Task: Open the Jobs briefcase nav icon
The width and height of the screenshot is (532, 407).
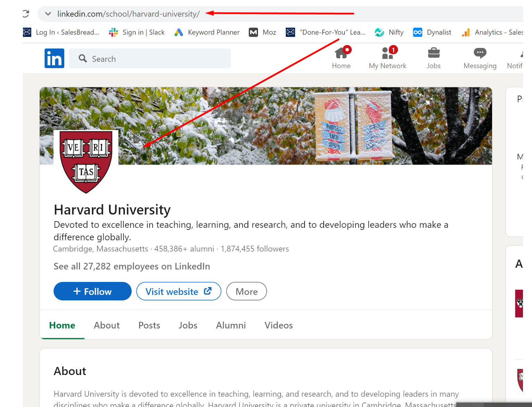Action: point(434,58)
